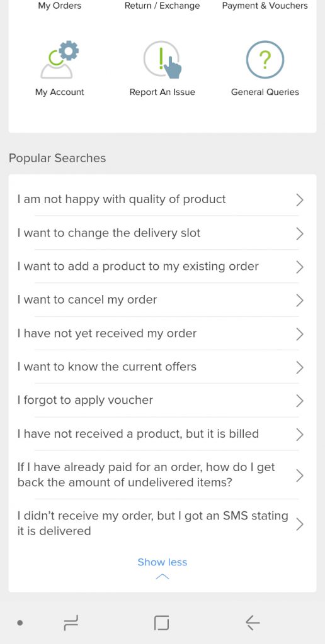
Task: Expand the arrow beside quality of product query
Action: 300,200
